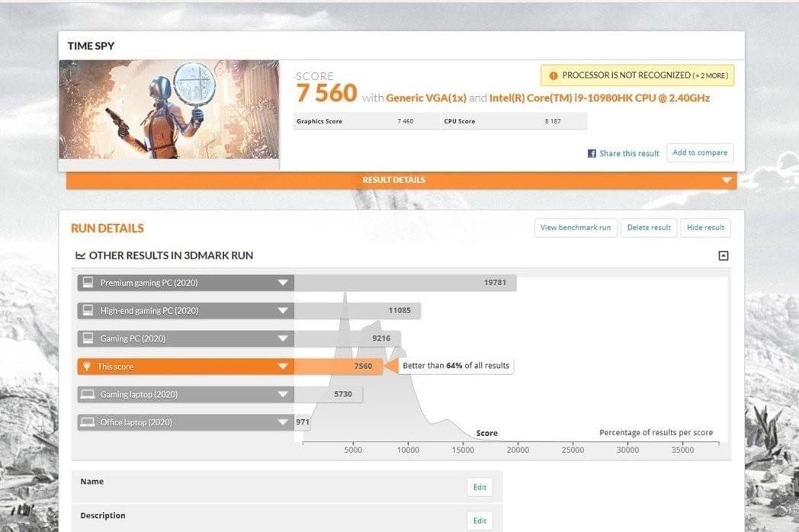Click the Processor Is Not Recognized notice

[x=637, y=75]
